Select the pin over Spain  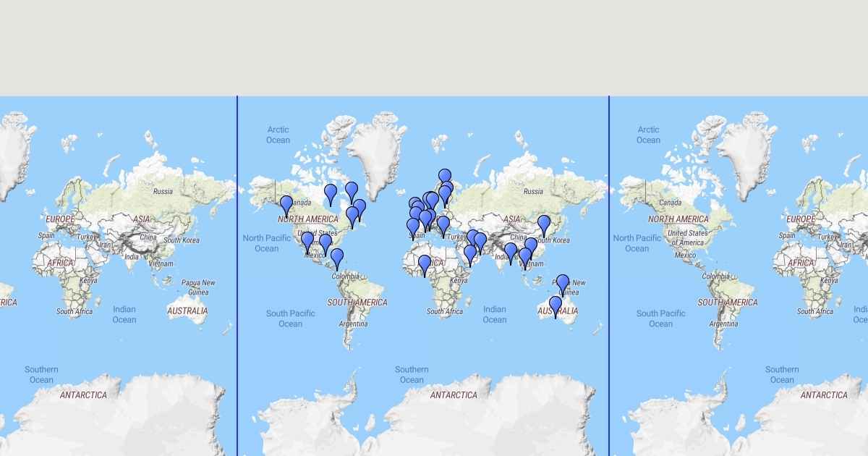pos(413,227)
